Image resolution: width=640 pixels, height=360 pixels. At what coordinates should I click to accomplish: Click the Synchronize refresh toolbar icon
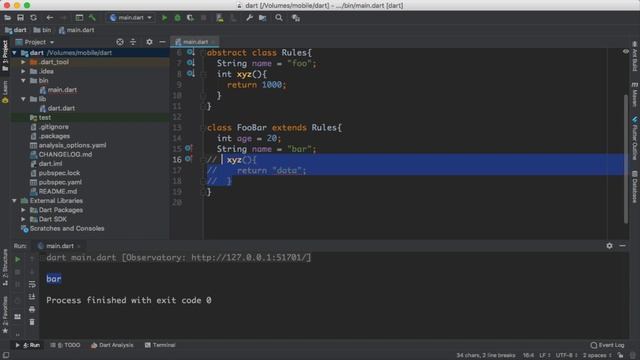pos(33,18)
